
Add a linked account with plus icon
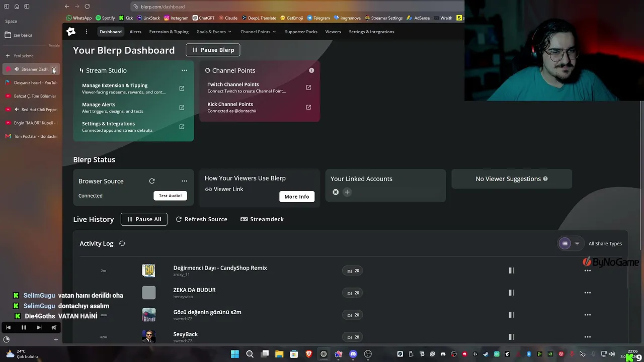(x=347, y=192)
